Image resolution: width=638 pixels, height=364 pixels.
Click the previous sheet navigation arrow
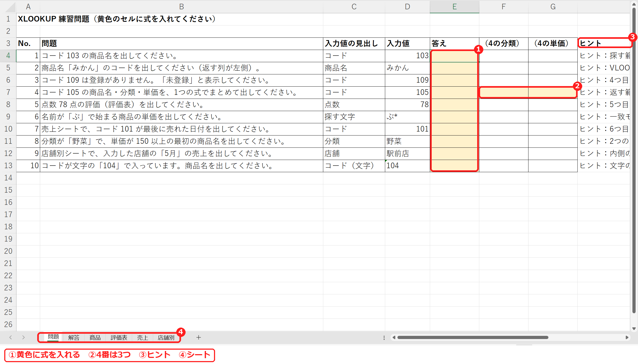pos(11,337)
